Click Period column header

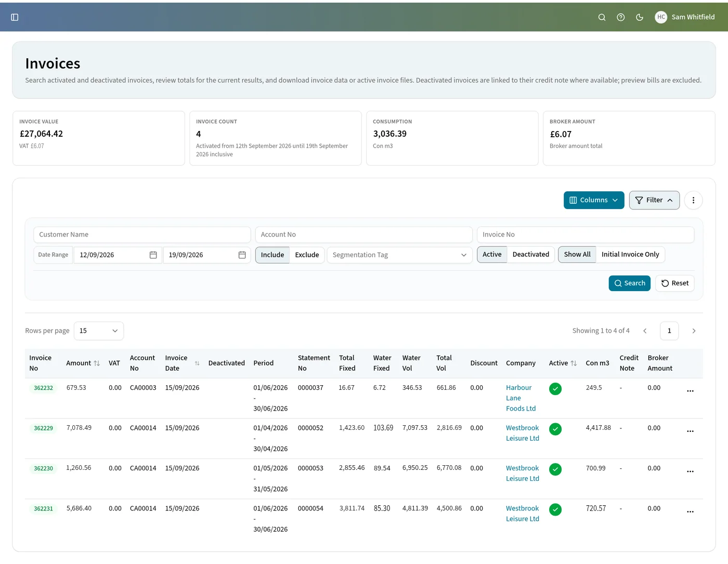[x=264, y=363]
